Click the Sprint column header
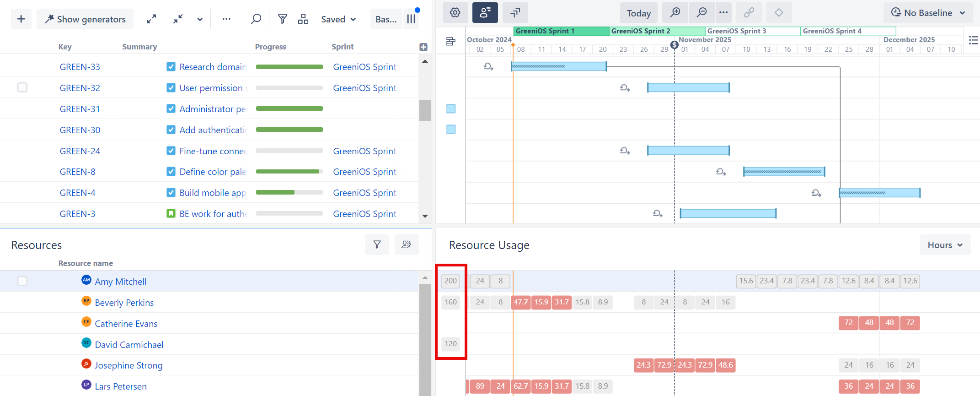The width and height of the screenshot is (980, 396). click(343, 47)
